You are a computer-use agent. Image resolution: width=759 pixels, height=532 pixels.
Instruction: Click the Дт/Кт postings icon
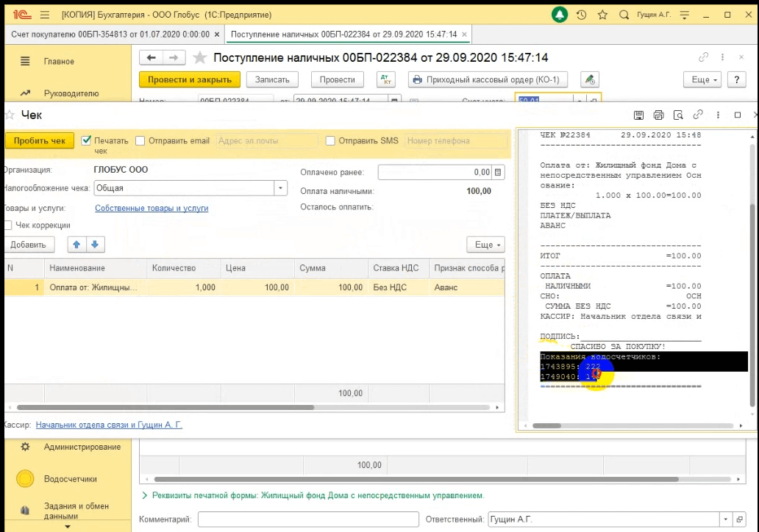coord(385,79)
